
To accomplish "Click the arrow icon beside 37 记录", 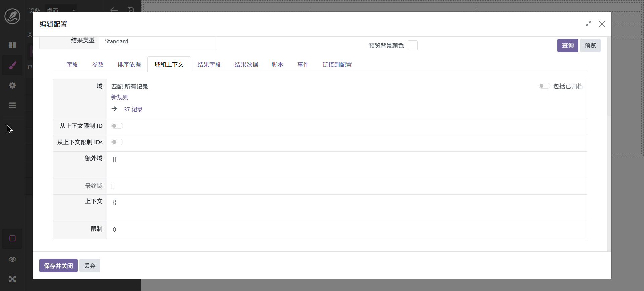I will [x=114, y=109].
